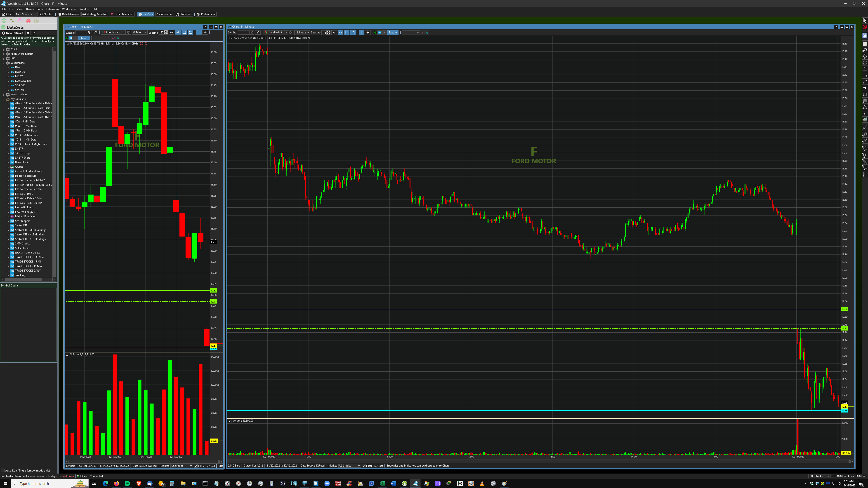Open chart style settings gear on 78 Minute chart
Image resolution: width=868 pixels, height=488 pixels.
point(128,32)
